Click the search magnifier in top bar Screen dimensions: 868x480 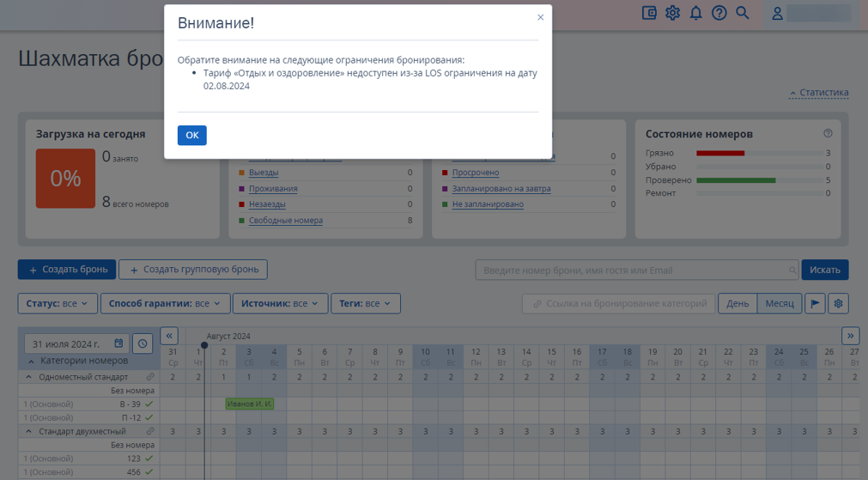click(743, 13)
